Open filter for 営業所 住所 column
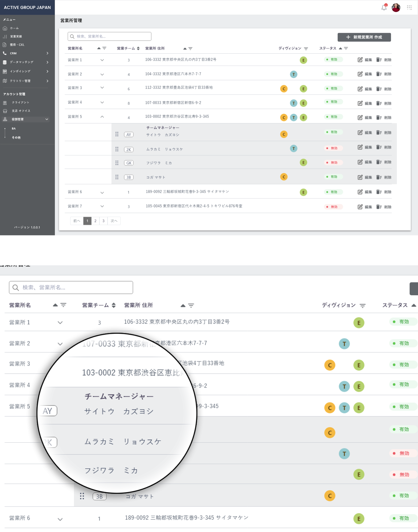The width and height of the screenshot is (418, 532). tap(191, 49)
